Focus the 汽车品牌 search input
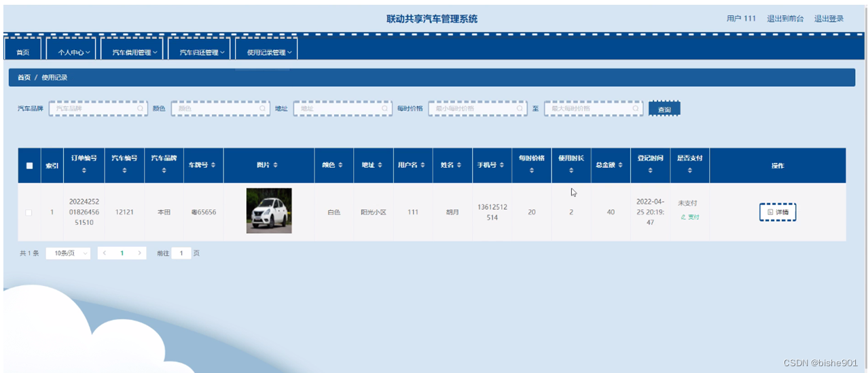 pyautogui.click(x=98, y=109)
